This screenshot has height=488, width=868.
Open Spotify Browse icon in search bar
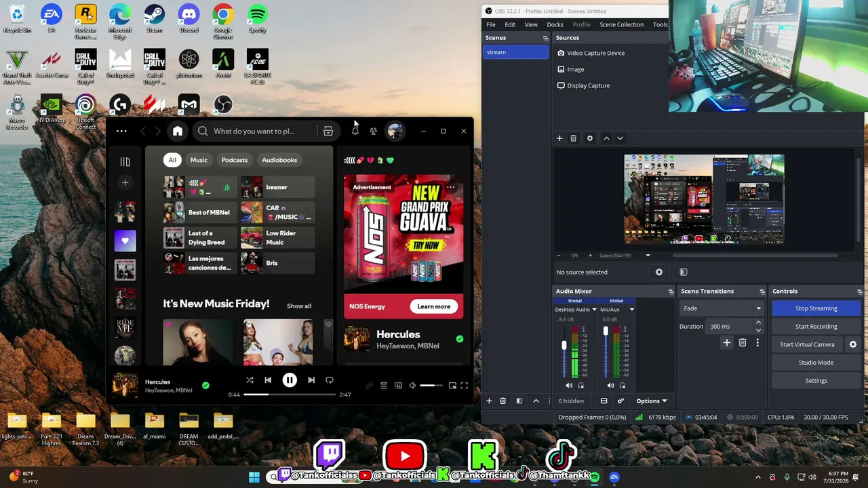click(328, 131)
